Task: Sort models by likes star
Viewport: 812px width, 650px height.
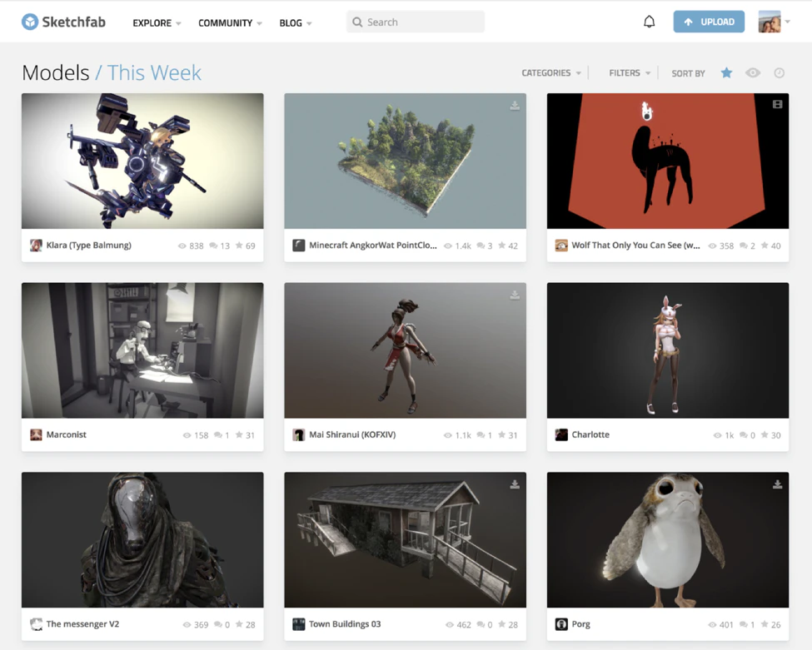Action: coord(726,73)
